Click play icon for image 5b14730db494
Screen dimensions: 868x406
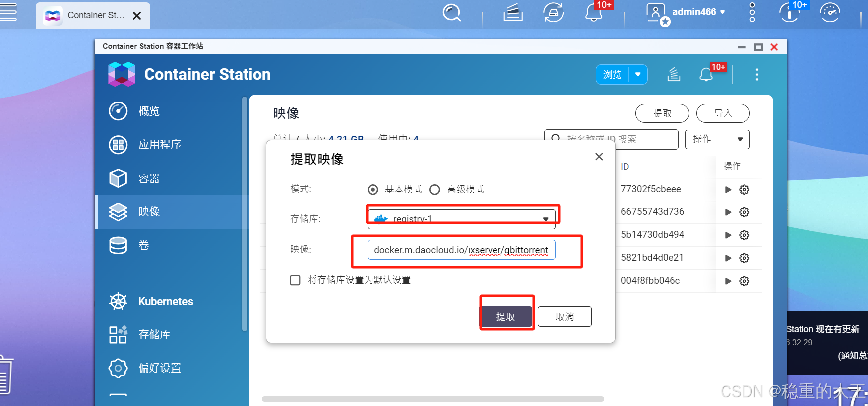tap(728, 235)
